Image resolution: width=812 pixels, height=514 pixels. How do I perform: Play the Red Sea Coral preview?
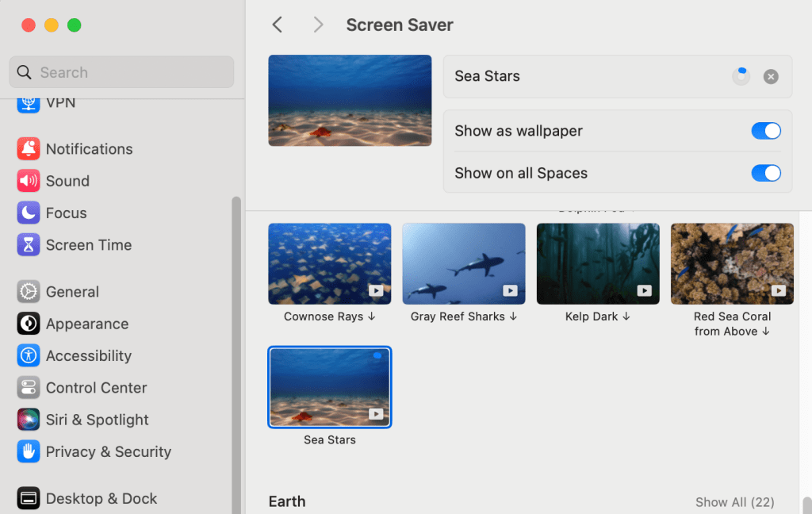tap(778, 289)
